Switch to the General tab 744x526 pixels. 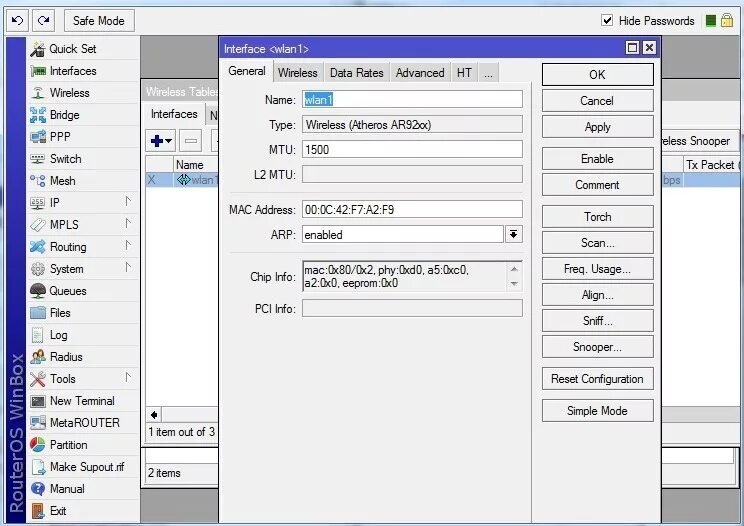pyautogui.click(x=247, y=71)
